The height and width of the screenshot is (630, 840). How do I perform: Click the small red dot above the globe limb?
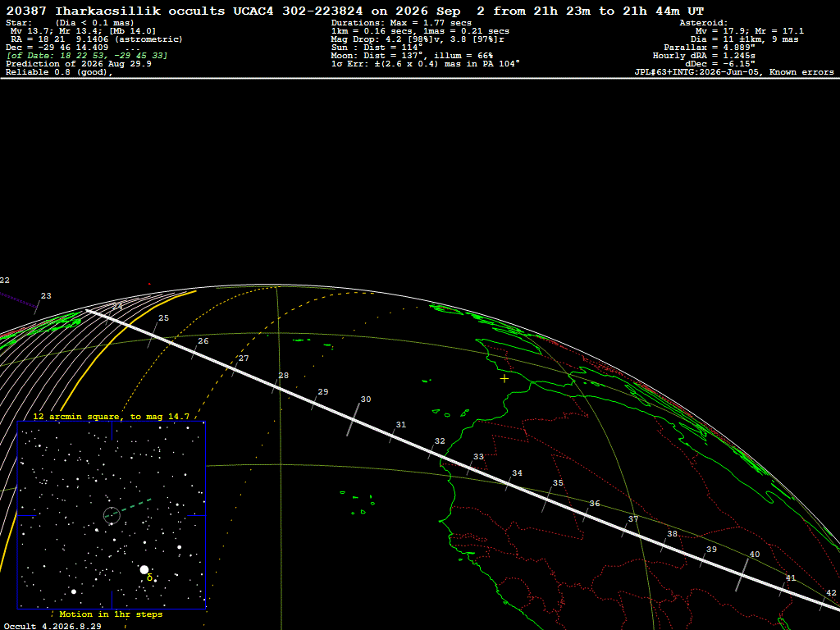pyautogui.click(x=149, y=284)
